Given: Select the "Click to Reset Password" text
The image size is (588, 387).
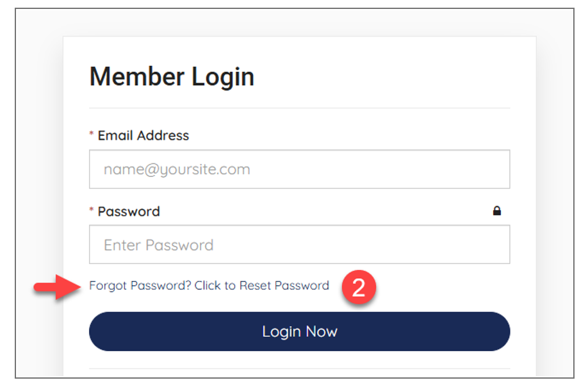Looking at the screenshot, I should pyautogui.click(x=262, y=286).
